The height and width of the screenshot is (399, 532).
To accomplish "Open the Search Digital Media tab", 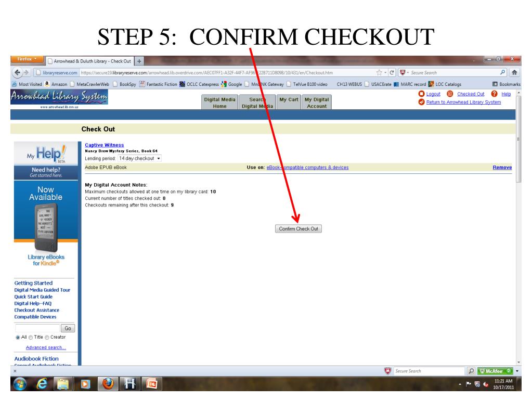I will coord(257,102).
